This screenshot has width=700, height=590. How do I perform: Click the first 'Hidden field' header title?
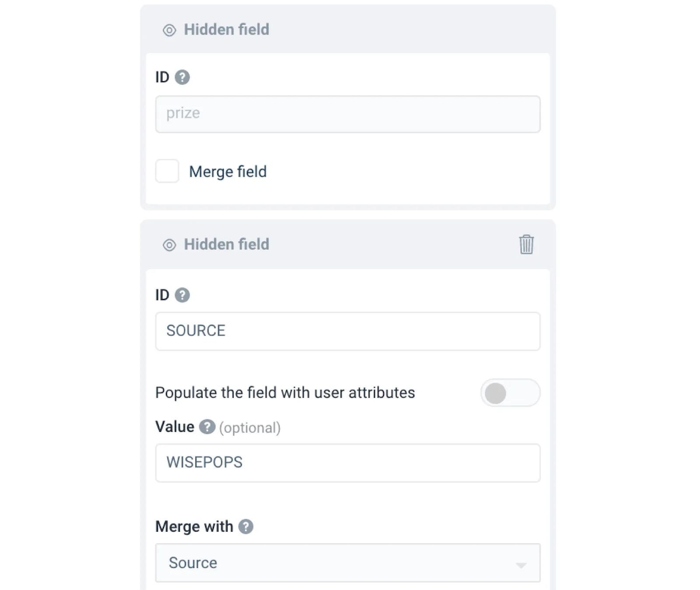[x=226, y=30]
